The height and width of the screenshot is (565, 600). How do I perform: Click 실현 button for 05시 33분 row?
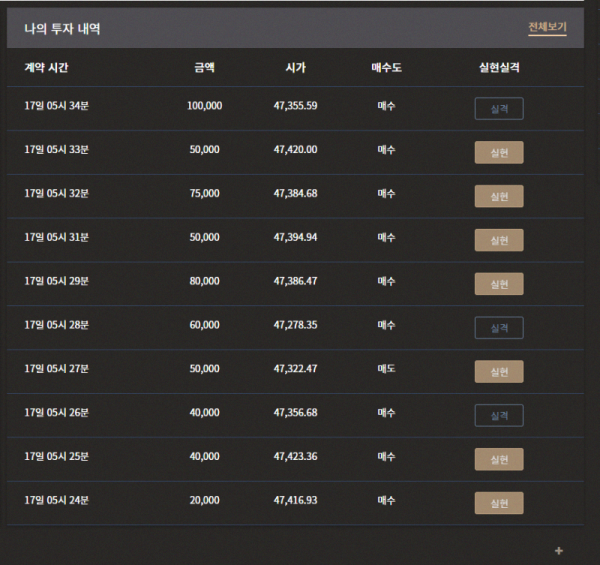click(499, 152)
